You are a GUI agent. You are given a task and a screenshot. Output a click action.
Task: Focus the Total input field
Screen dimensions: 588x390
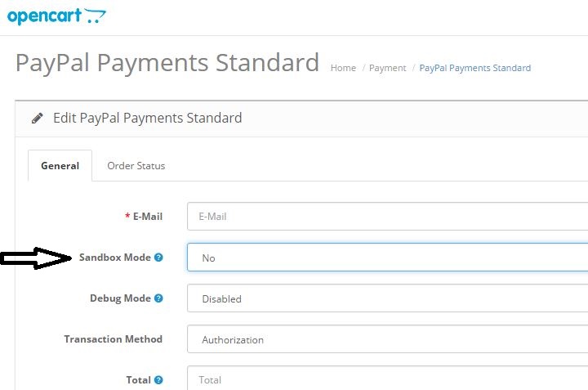[x=387, y=379]
